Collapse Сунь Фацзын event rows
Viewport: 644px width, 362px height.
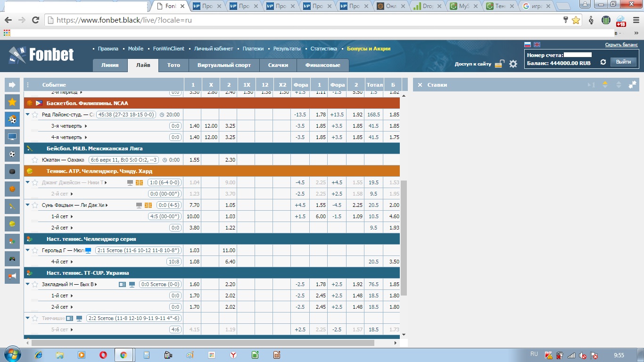tap(28, 205)
